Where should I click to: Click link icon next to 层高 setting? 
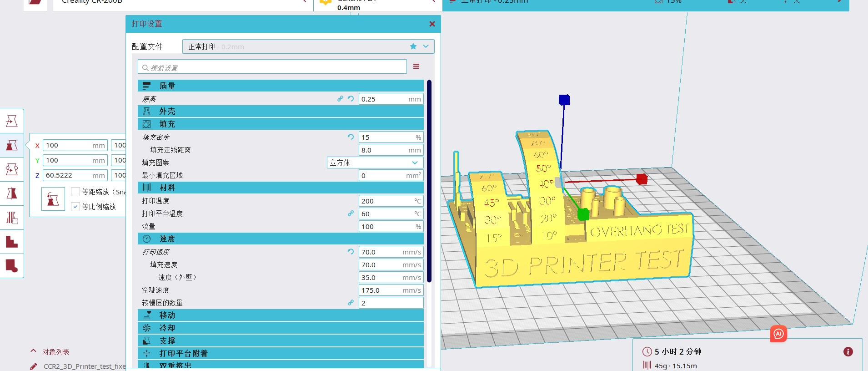tap(340, 99)
